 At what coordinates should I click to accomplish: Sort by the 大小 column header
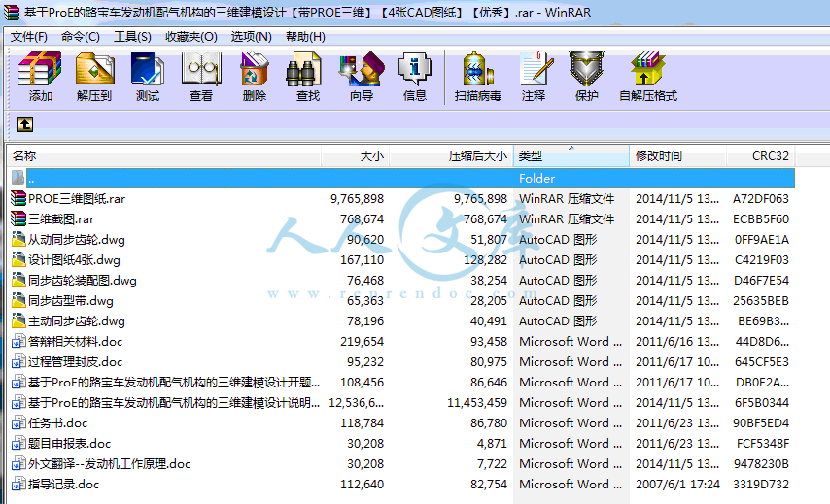pos(355,156)
